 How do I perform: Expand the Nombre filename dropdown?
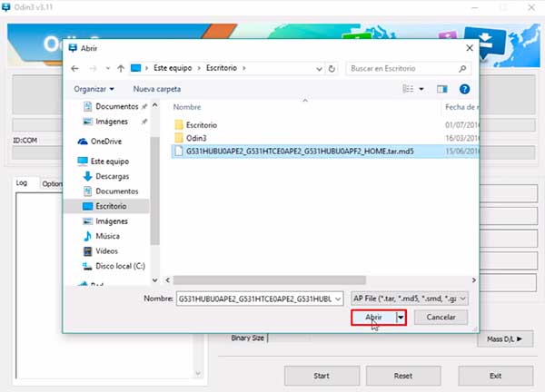(x=338, y=299)
